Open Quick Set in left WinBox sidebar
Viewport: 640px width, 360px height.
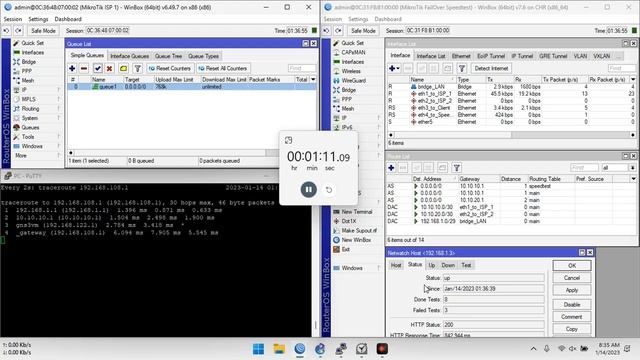pos(32,43)
